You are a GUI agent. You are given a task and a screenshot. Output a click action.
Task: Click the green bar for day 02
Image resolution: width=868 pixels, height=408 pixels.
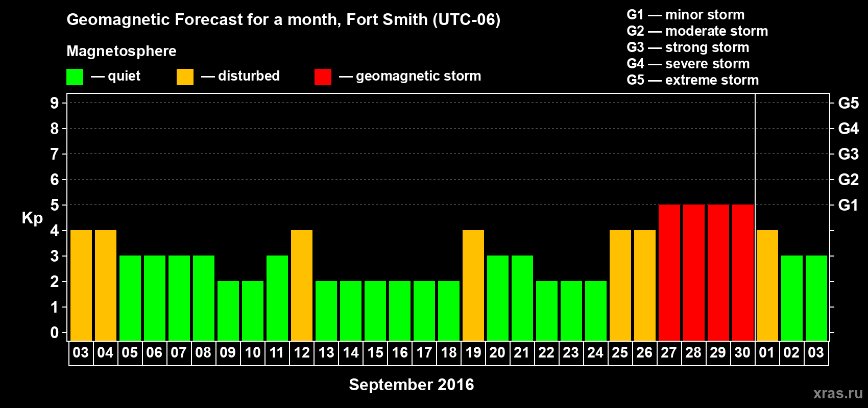pyautogui.click(x=792, y=298)
